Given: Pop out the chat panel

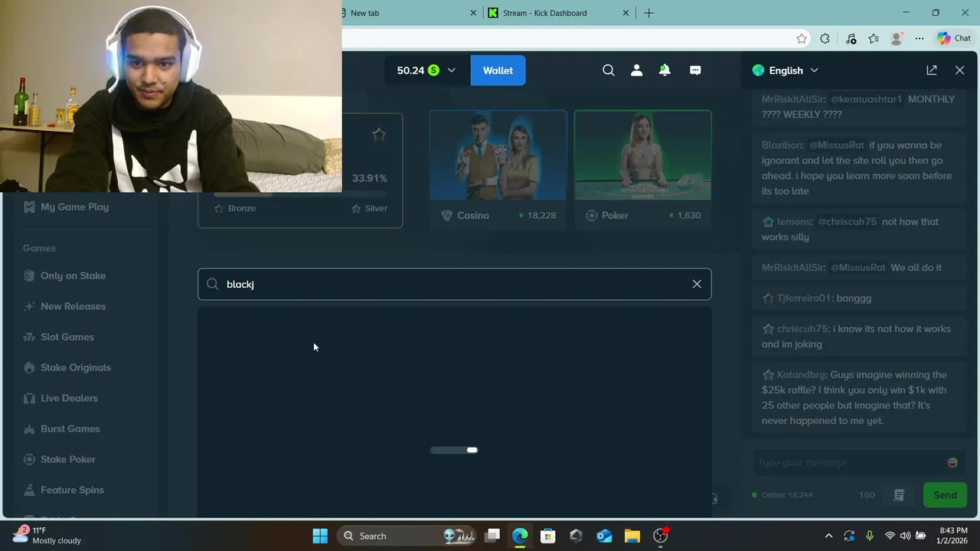Looking at the screenshot, I should tap(932, 70).
